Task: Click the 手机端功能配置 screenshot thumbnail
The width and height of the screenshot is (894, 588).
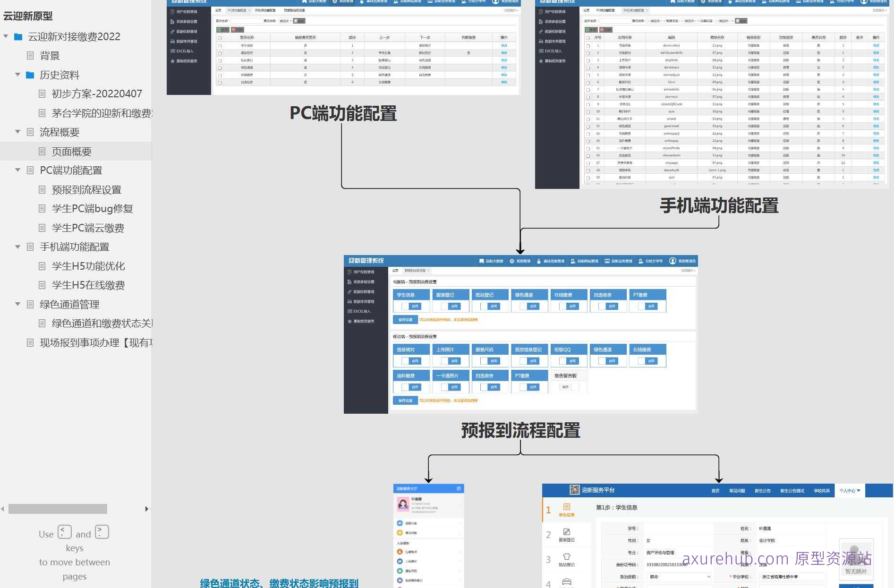Action: (x=712, y=94)
